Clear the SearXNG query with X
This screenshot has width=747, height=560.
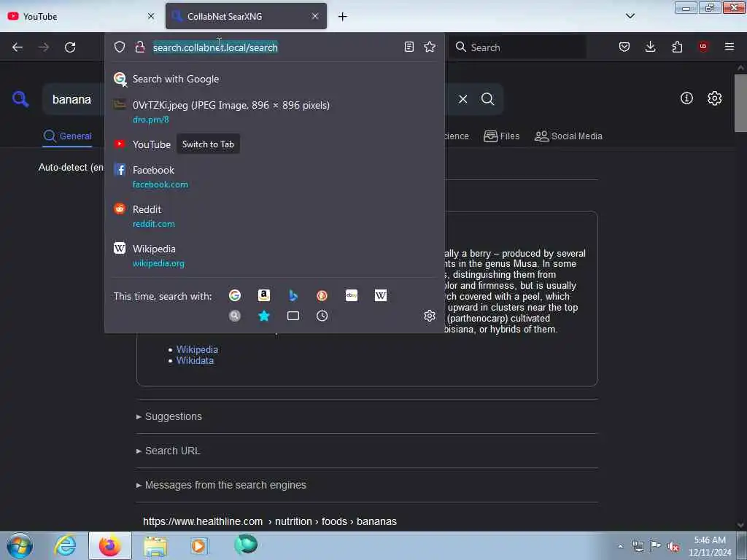(462, 99)
